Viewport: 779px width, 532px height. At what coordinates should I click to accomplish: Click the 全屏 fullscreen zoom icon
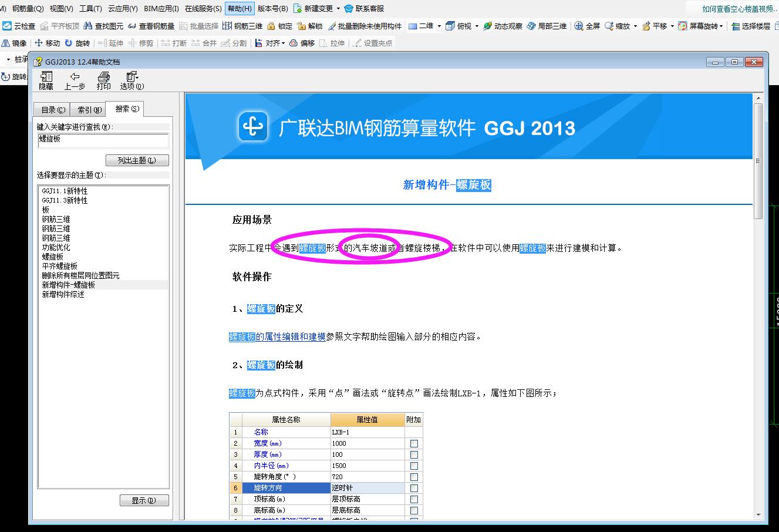579,26
